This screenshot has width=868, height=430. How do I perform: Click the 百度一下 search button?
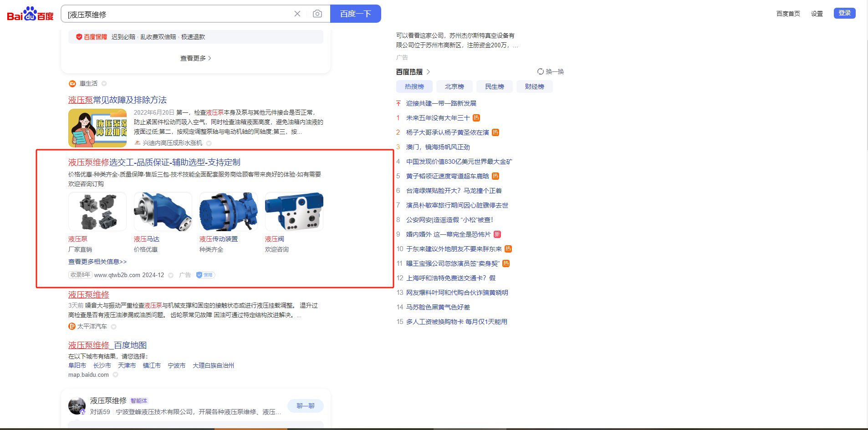click(356, 14)
